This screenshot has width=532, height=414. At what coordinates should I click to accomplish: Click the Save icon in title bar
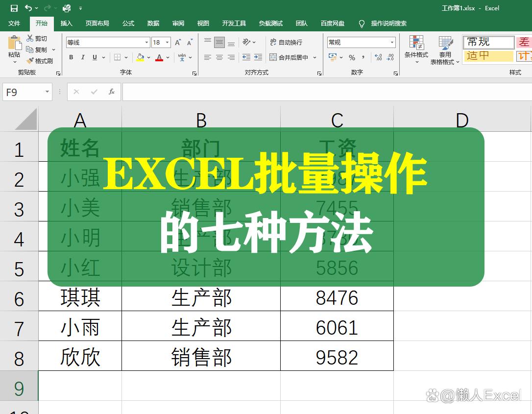click(x=14, y=8)
